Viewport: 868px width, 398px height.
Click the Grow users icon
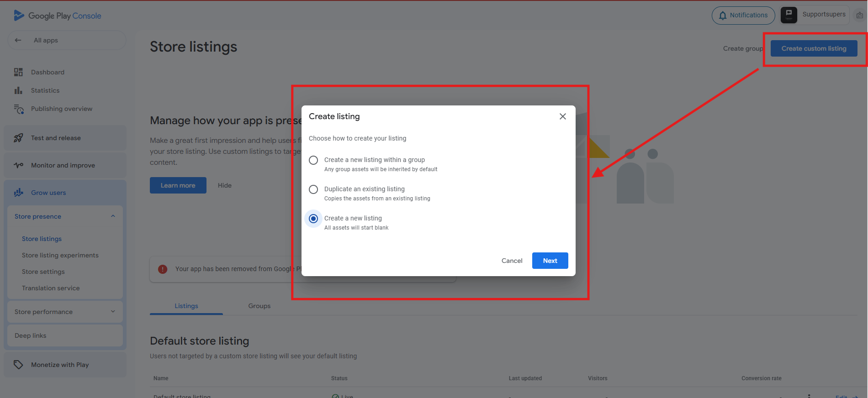18,193
